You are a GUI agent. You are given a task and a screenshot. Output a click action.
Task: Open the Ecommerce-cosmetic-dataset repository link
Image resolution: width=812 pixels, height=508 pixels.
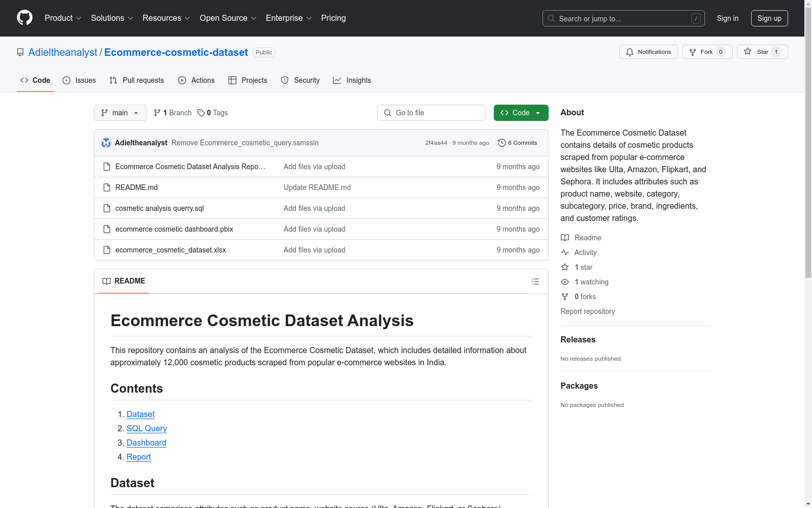pos(176,52)
